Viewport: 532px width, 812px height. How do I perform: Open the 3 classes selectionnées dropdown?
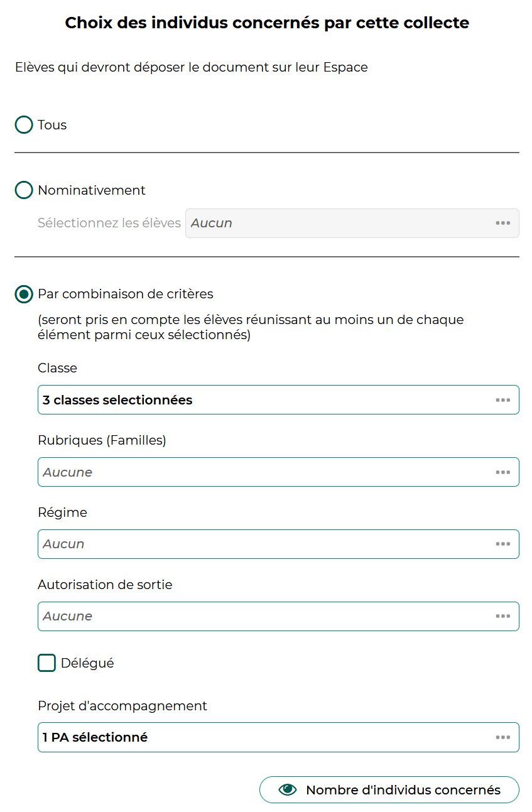[264, 400]
